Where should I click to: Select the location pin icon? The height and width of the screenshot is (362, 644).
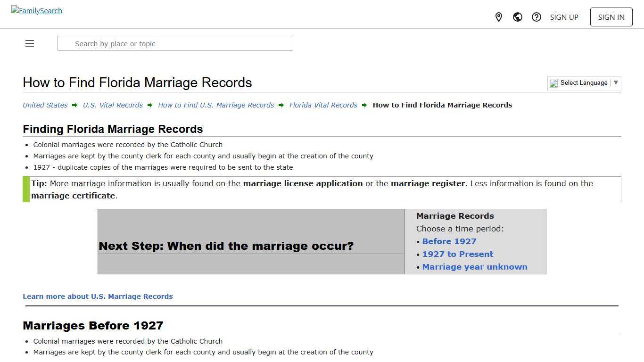pyautogui.click(x=498, y=17)
